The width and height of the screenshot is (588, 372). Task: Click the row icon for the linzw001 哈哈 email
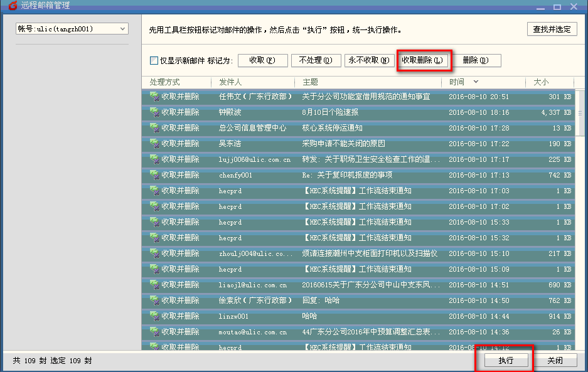[x=154, y=316]
